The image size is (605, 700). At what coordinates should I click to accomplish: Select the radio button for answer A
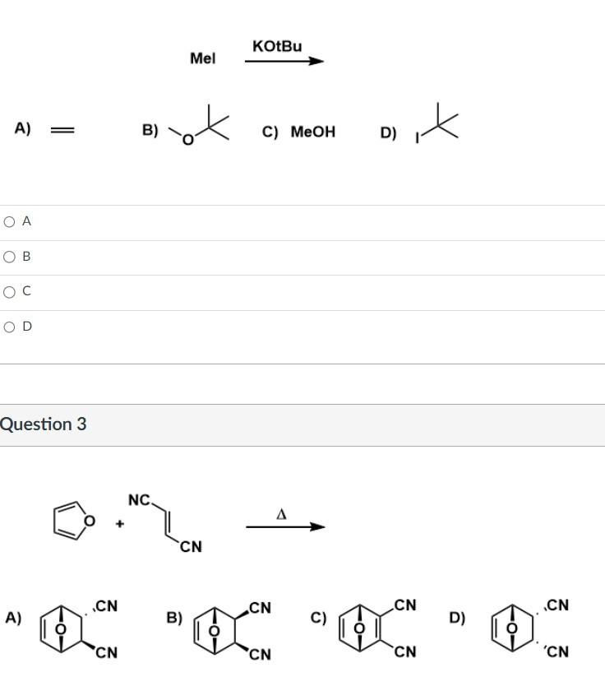9,220
